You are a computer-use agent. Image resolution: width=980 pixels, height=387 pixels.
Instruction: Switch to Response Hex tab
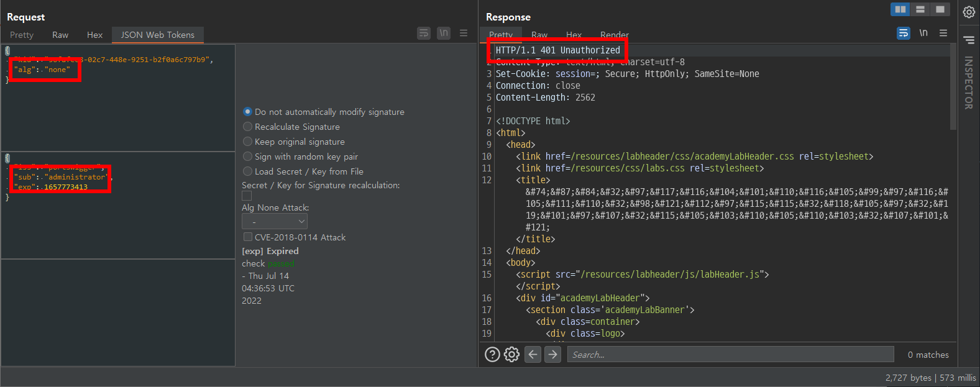tap(574, 35)
